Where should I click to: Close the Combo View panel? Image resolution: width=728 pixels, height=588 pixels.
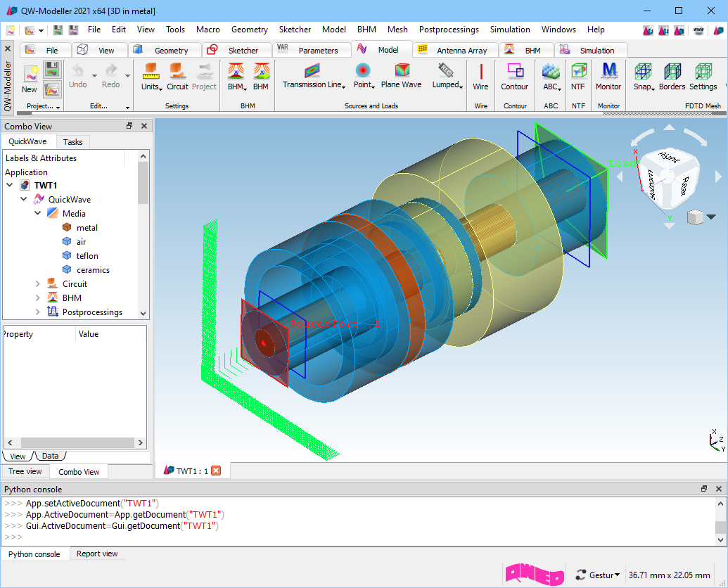click(x=144, y=126)
